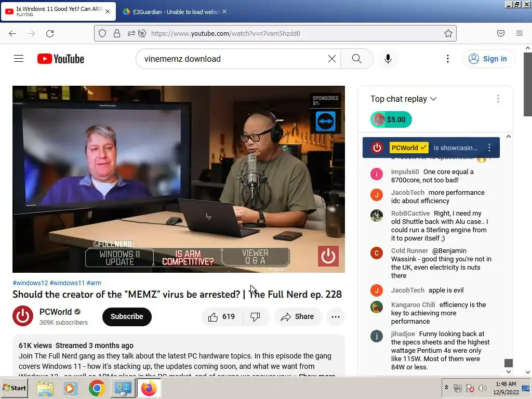Open the chat replay three-dot options
The height and width of the screenshot is (399, 532).
[498, 99]
